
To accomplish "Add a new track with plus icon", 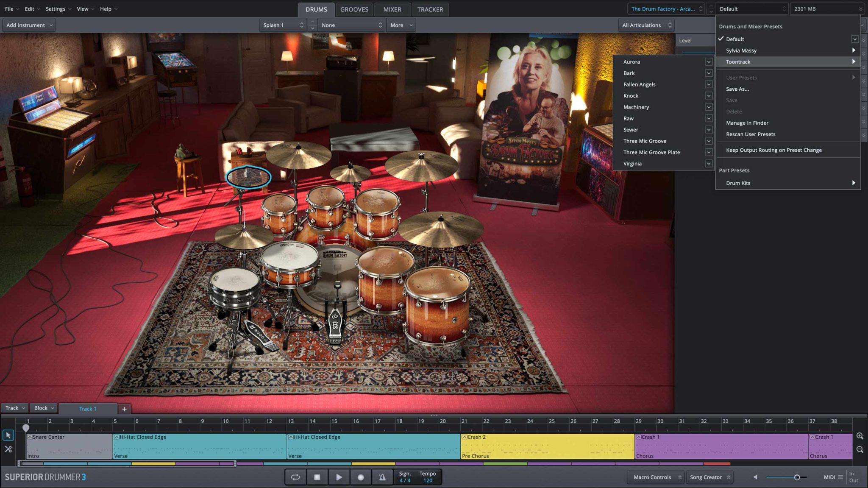I will pyautogui.click(x=124, y=409).
